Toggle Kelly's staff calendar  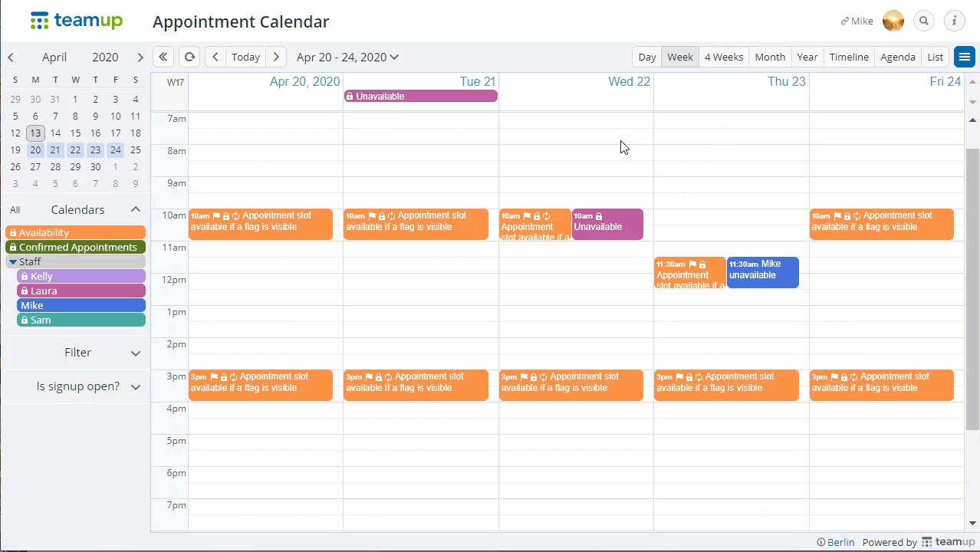click(x=81, y=276)
